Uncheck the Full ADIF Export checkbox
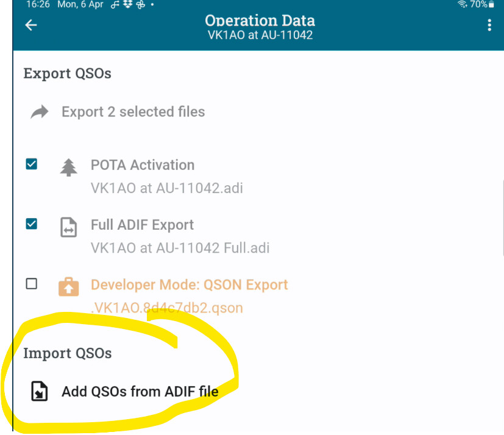 click(x=32, y=224)
